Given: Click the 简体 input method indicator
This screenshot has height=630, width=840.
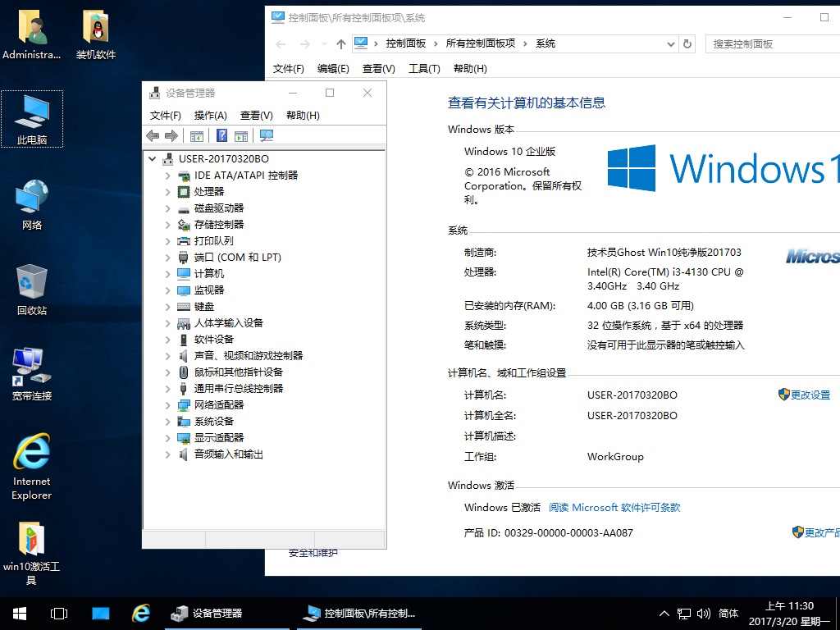Looking at the screenshot, I should [728, 614].
